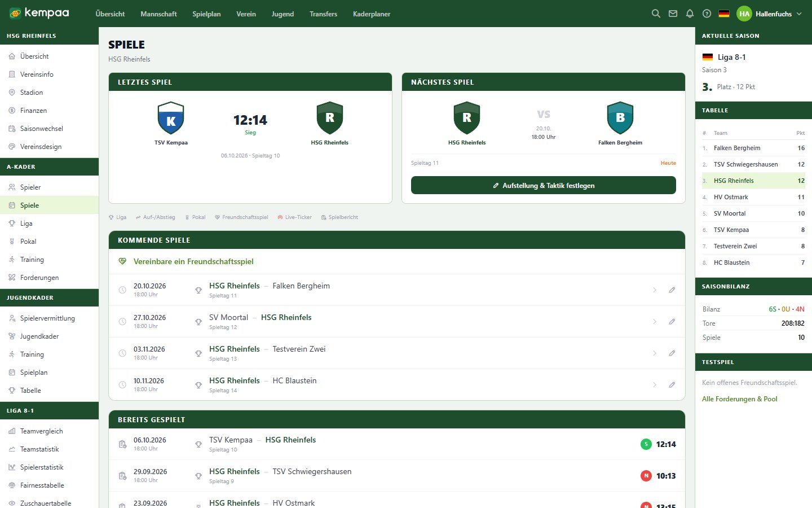Open the notifications bell
The width and height of the screenshot is (812, 508).
pos(690,14)
